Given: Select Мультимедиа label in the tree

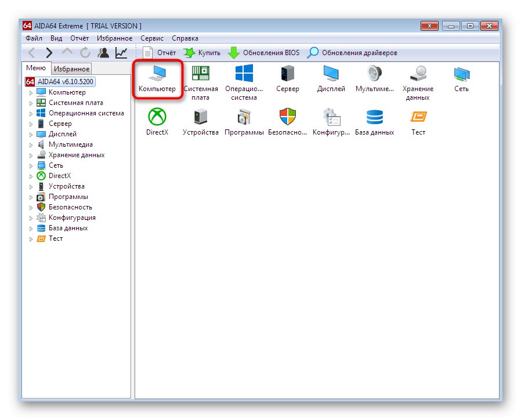Looking at the screenshot, I should [71, 144].
